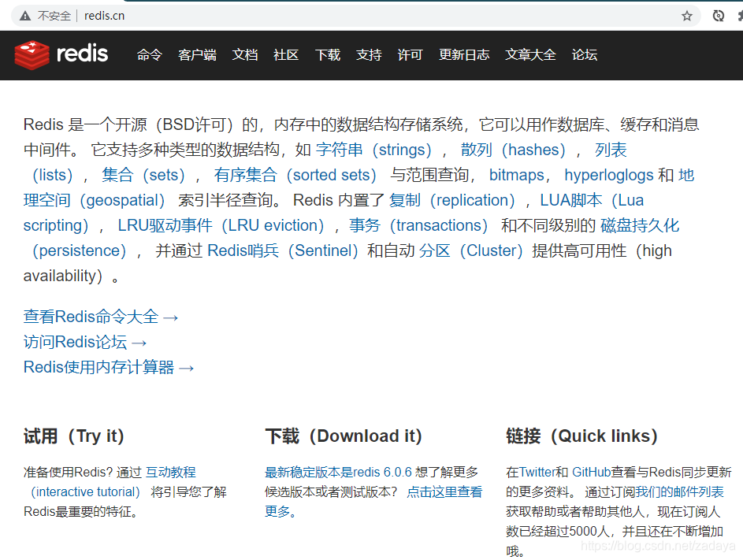Open the 有序集合 (sorted sets) link
The height and width of the screenshot is (560, 743).
[x=295, y=175]
